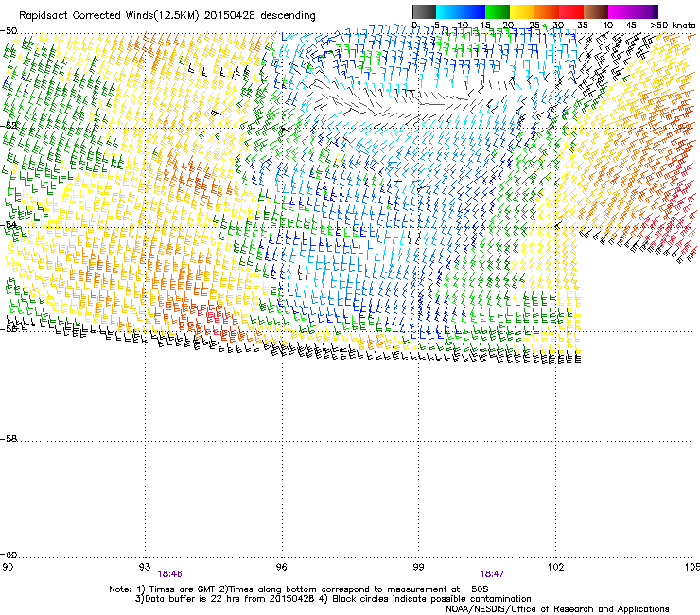Click 'NOAA/NESDIS/Office of Research and Applications' credit
The image size is (700, 615).
pos(557,609)
